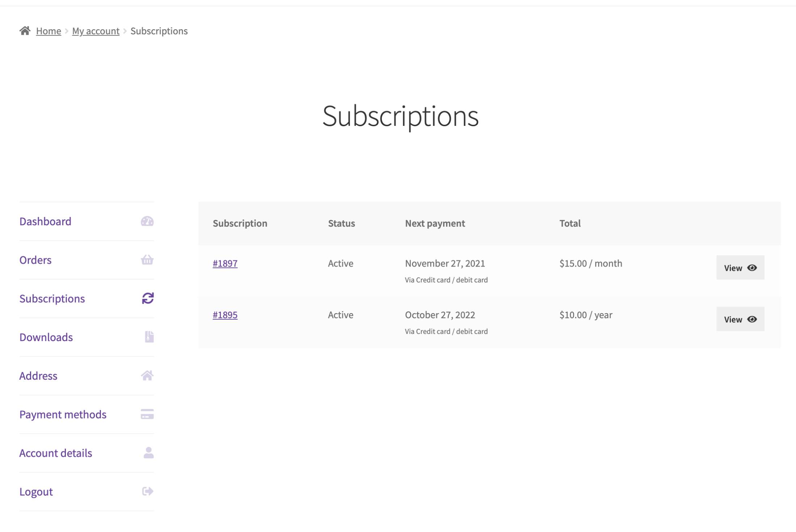Click the eye icon on subscription #1895's View button
The height and width of the screenshot is (532, 796).
[752, 319]
